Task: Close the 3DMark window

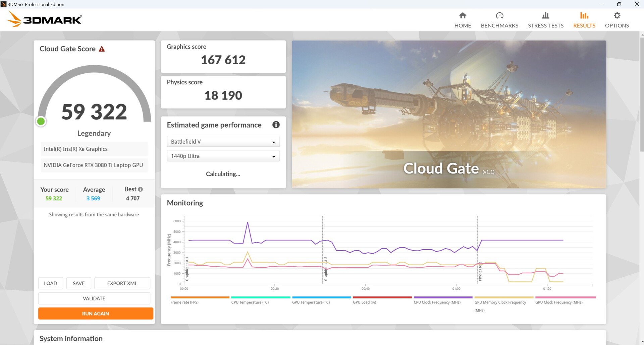Action: click(637, 4)
